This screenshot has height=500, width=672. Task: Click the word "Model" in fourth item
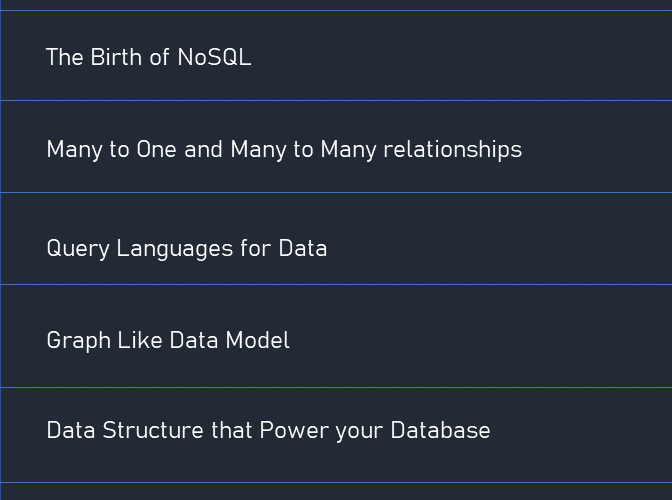click(258, 340)
